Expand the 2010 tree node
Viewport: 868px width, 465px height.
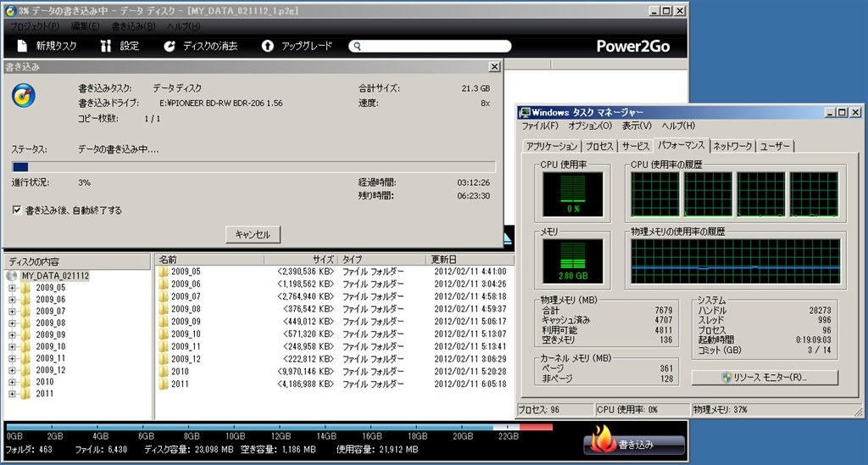[12, 382]
